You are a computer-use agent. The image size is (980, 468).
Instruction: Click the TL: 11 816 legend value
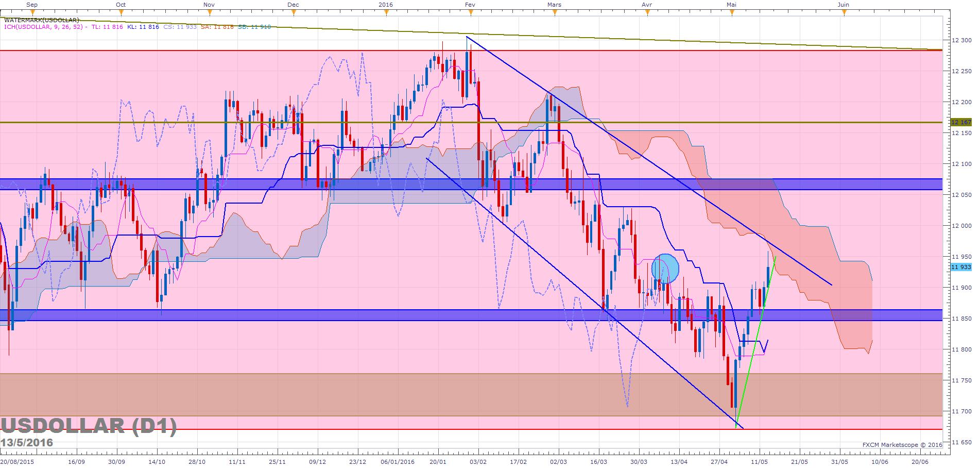107,27
